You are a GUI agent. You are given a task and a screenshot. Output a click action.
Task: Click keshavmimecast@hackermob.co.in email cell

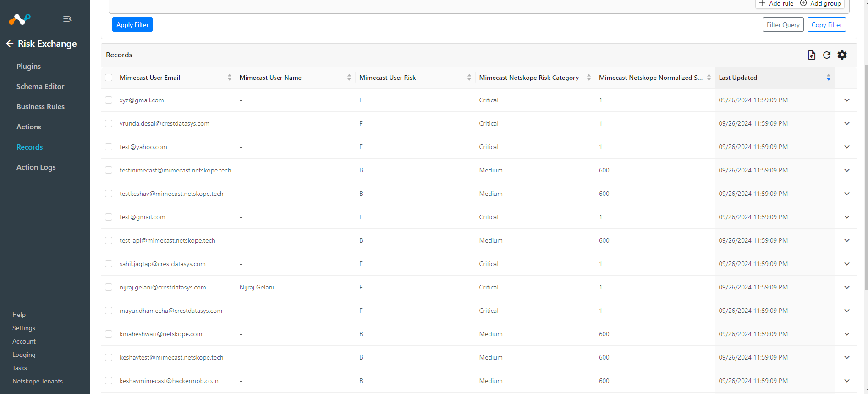[169, 381]
